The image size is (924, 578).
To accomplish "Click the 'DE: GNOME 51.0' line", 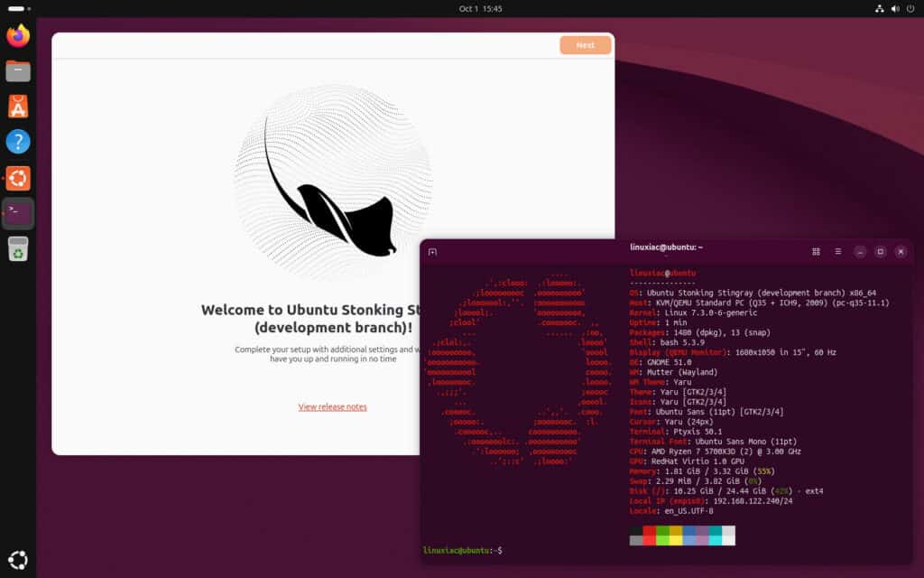I will (660, 362).
